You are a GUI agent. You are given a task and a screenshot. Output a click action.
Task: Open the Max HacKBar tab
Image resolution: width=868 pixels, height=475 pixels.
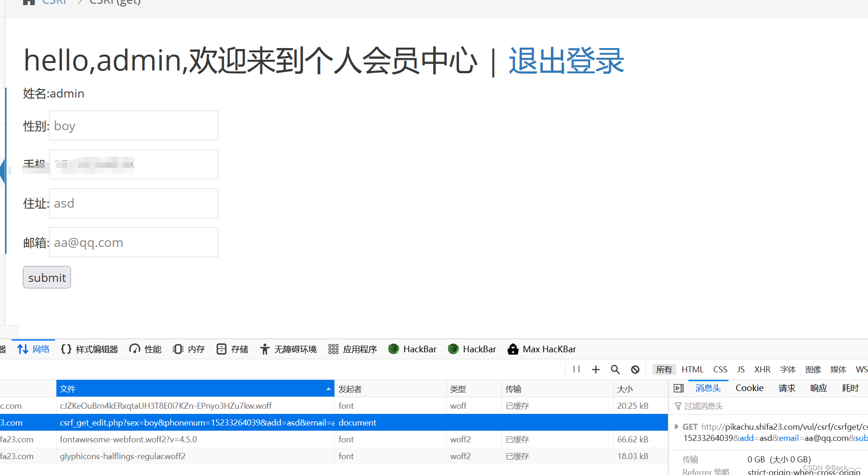[x=542, y=349]
